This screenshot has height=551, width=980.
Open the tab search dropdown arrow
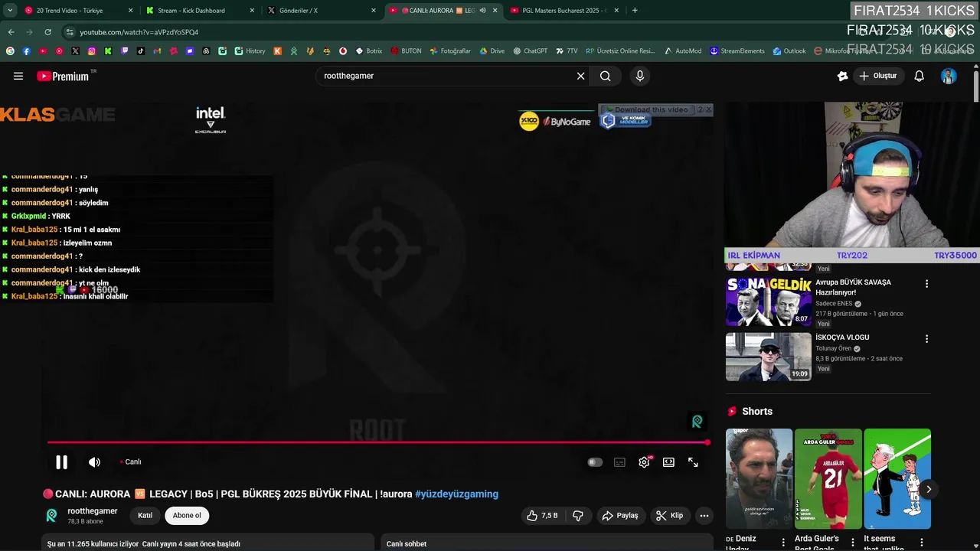(10, 11)
